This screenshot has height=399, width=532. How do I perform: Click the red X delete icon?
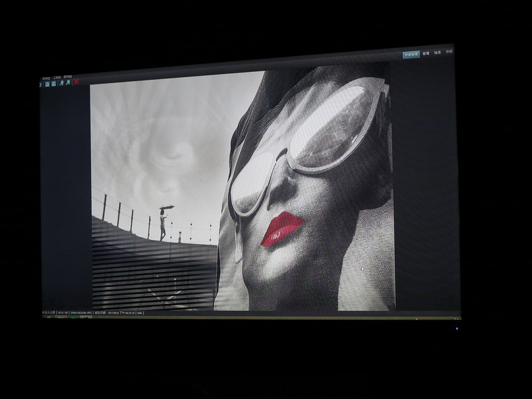pos(76,81)
